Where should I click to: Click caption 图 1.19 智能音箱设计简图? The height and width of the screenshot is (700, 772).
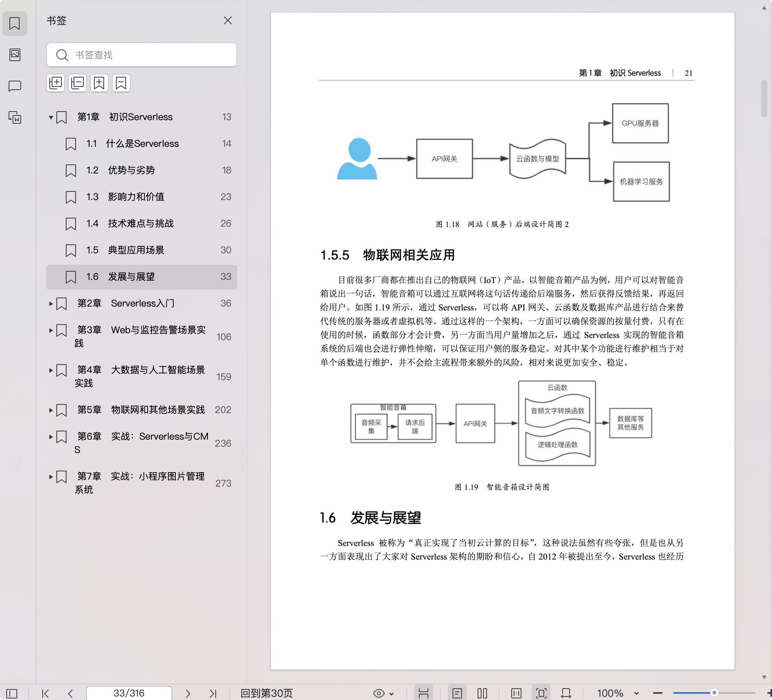[x=502, y=487]
